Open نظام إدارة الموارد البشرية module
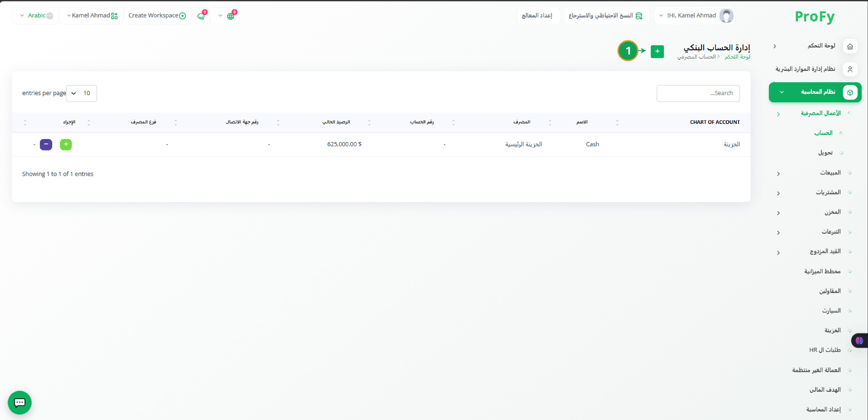868x420 pixels. 805,69
